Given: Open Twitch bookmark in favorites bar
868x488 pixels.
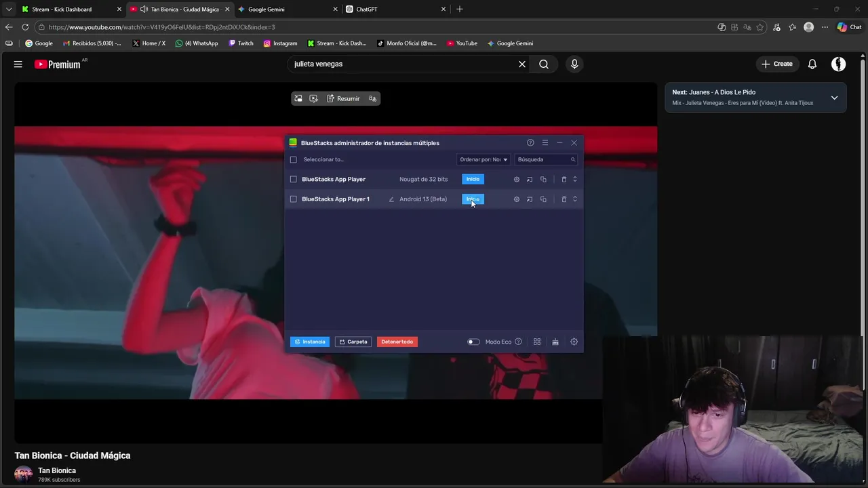Looking at the screenshot, I should click(241, 43).
